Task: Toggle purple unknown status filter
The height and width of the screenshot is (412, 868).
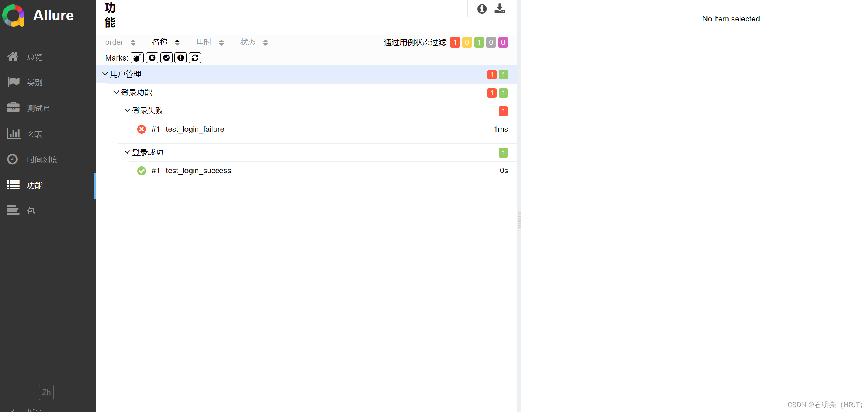Action: [x=503, y=42]
